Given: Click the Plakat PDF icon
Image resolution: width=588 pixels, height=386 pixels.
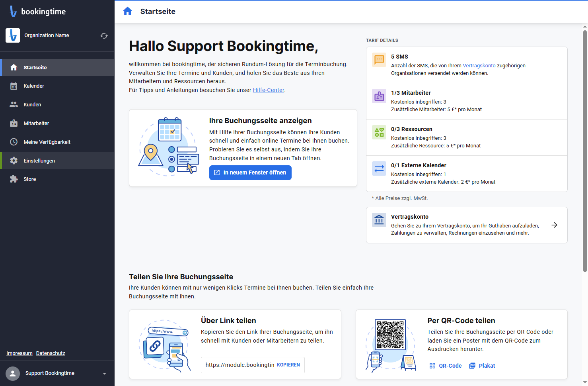Looking at the screenshot, I should coord(472,366).
